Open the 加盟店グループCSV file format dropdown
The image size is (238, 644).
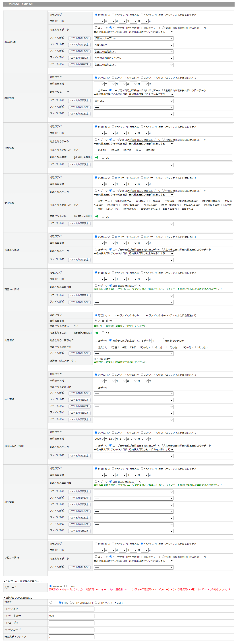click(134, 39)
